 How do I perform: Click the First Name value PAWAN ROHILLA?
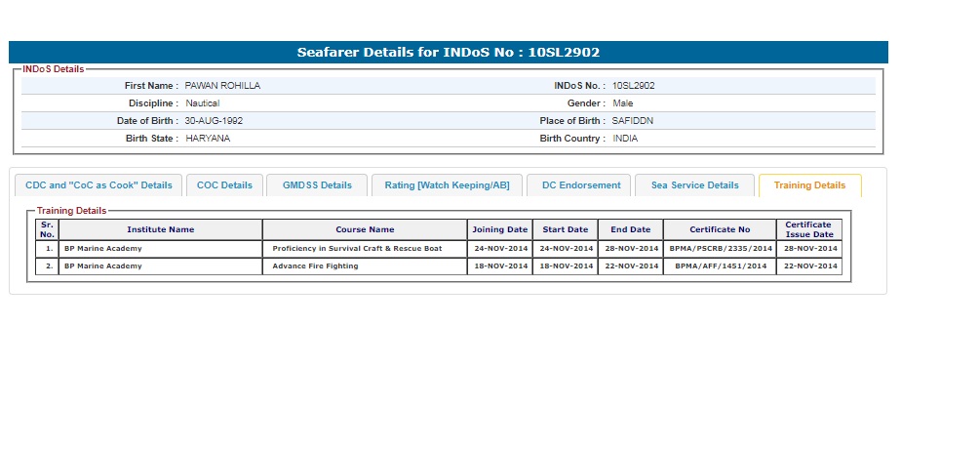tap(222, 86)
